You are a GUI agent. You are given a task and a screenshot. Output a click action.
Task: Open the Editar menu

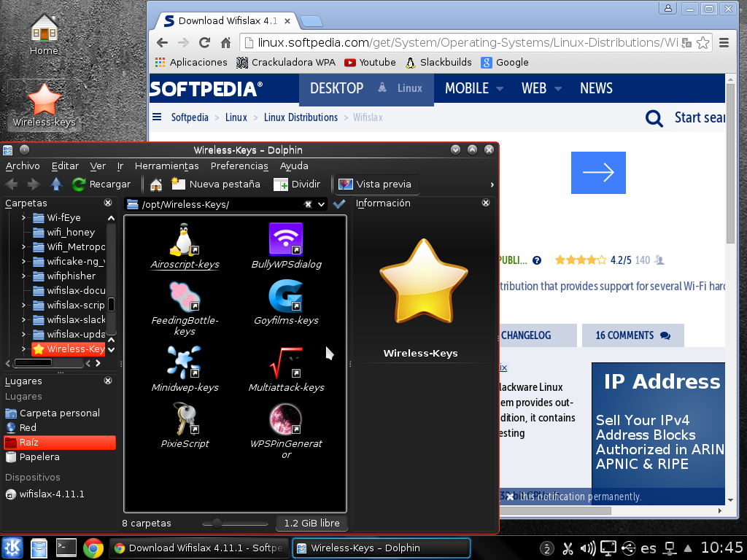coord(65,166)
